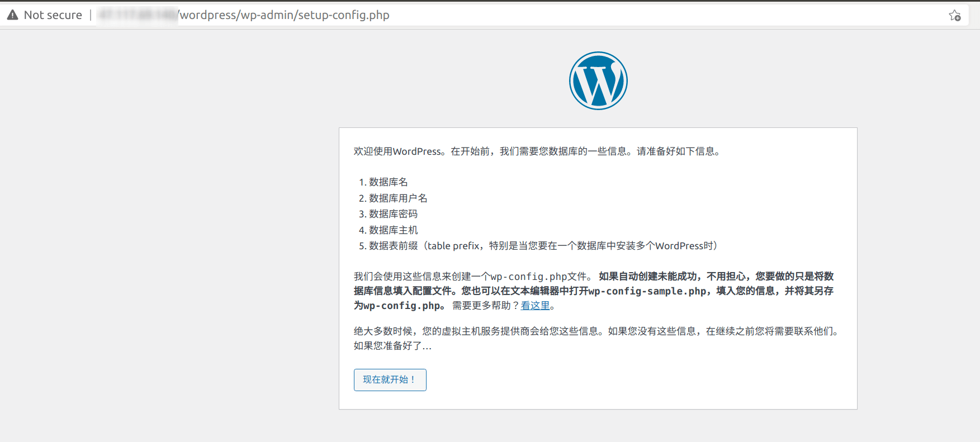Image resolution: width=980 pixels, height=442 pixels.
Task: Click the paragraph starting 绝大多数时候
Action: coord(596,339)
